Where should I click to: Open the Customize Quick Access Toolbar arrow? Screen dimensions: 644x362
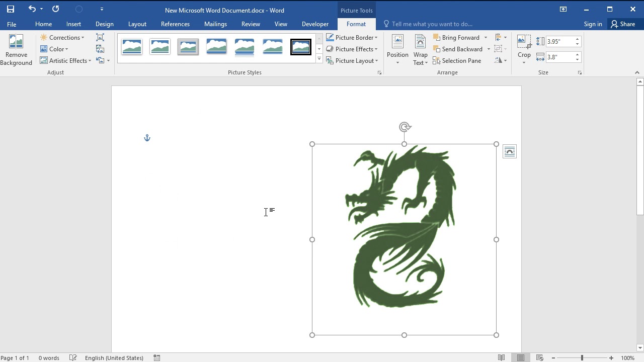coord(102,9)
